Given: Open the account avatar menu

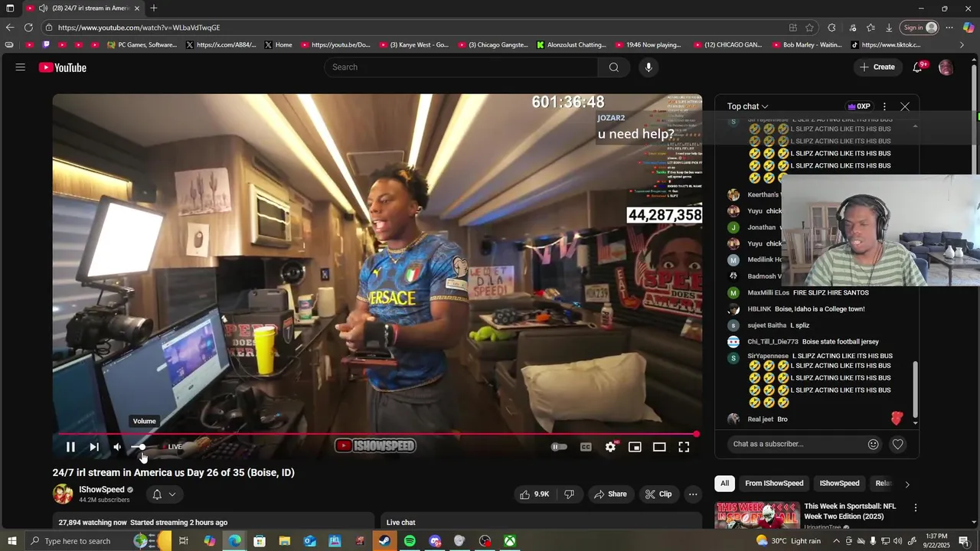Looking at the screenshot, I should 946,67.
